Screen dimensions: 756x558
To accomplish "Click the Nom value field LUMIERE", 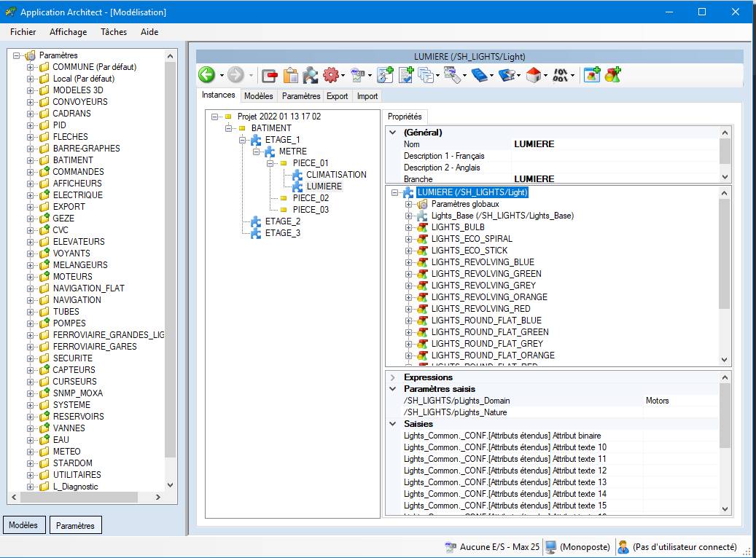I will pyautogui.click(x=615, y=144).
